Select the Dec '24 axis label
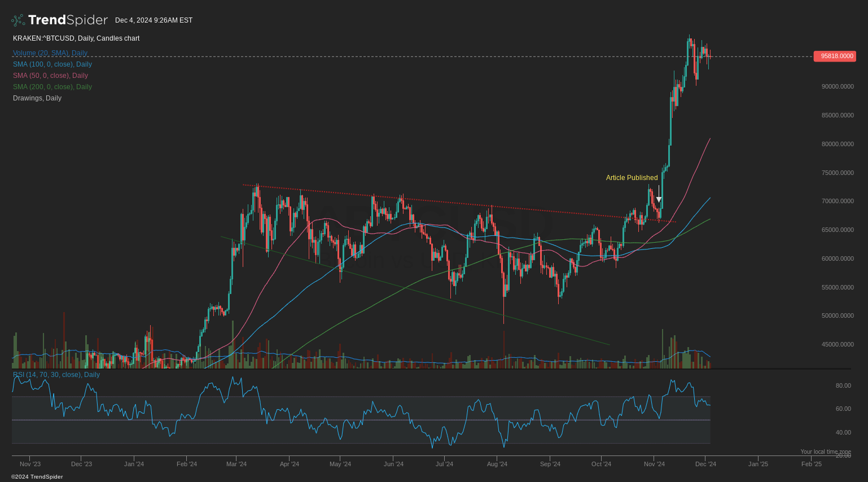This screenshot has height=482, width=868. click(706, 463)
